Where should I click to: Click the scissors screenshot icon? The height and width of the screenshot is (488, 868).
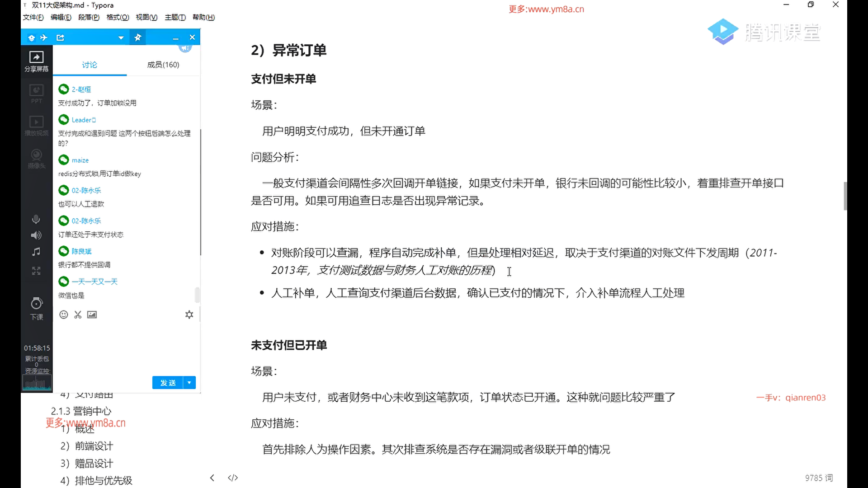(78, 314)
